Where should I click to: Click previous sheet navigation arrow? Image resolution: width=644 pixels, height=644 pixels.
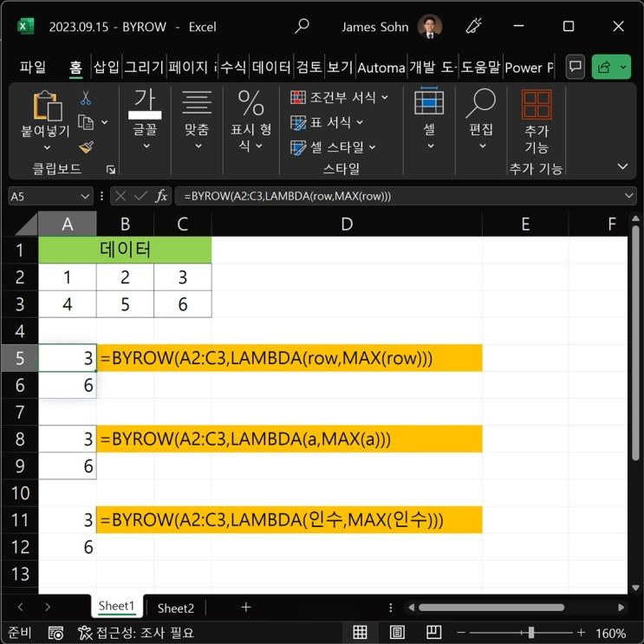[21, 607]
